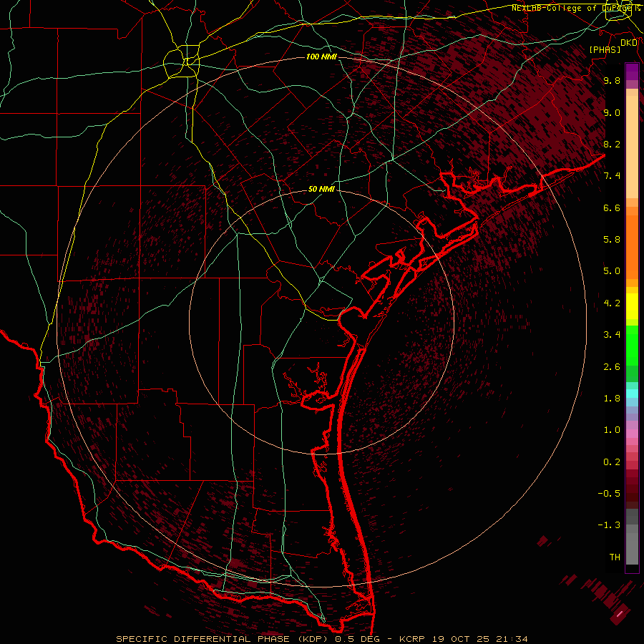The image size is (644, 644).
Task: Click the 5.8 value on the colorbar scale
Action: click(612, 240)
